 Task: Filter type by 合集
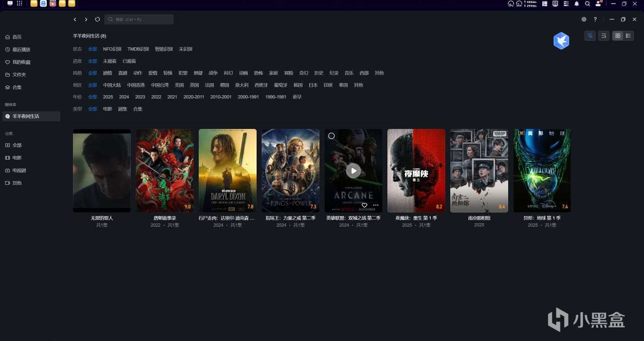tap(138, 109)
